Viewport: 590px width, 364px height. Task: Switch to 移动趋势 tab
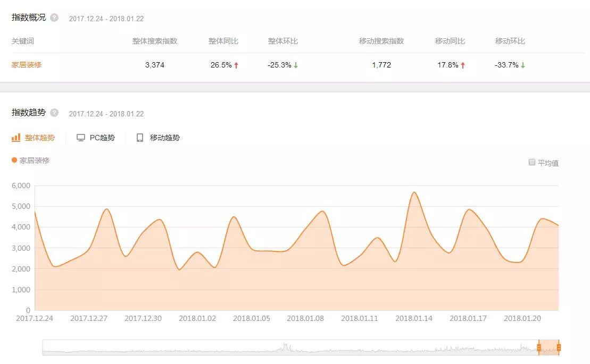158,138
